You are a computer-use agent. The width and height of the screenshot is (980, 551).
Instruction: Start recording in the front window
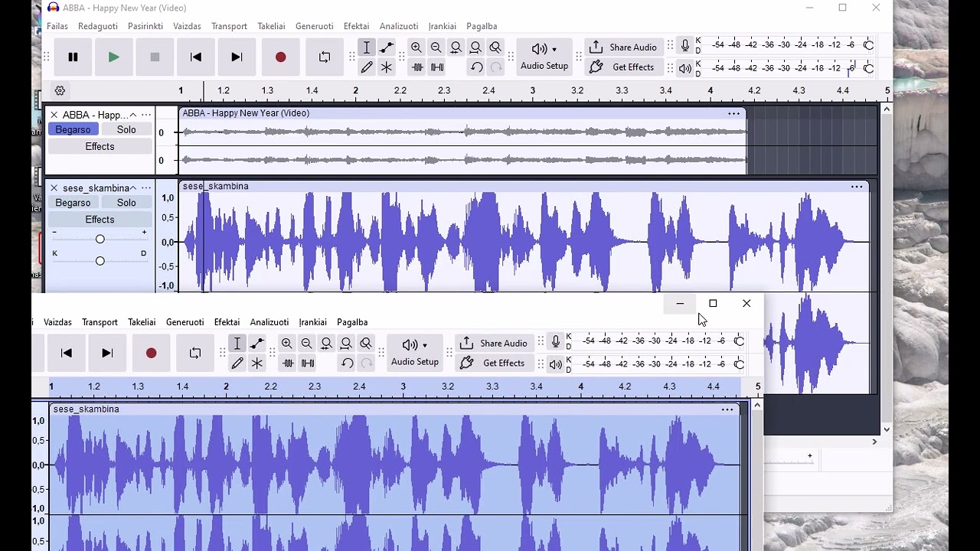coord(151,353)
